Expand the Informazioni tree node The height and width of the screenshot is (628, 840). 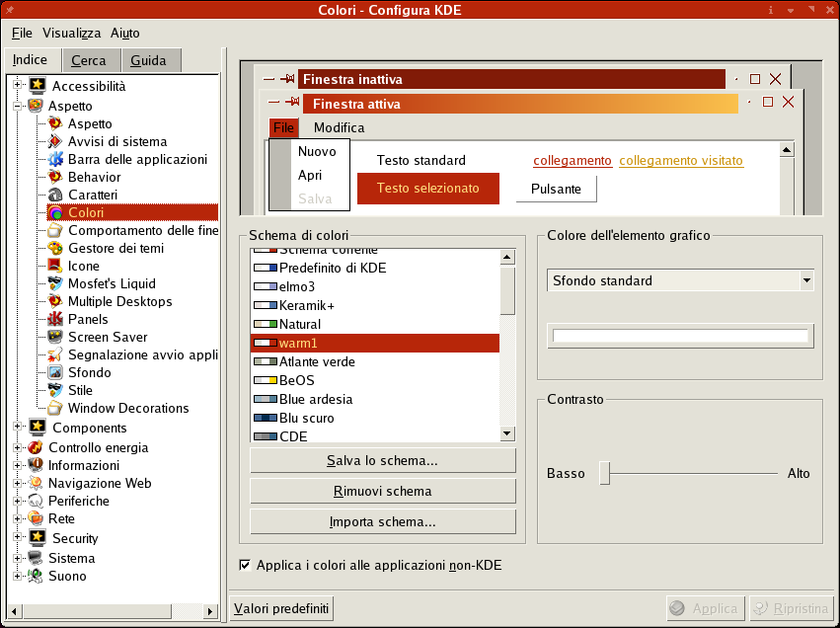[x=17, y=465]
